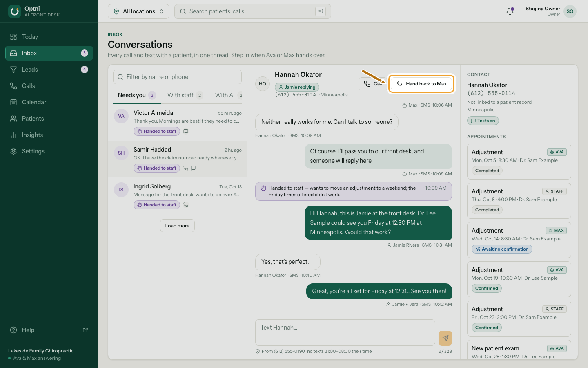Click the Patients people icon in sidebar

(13, 119)
